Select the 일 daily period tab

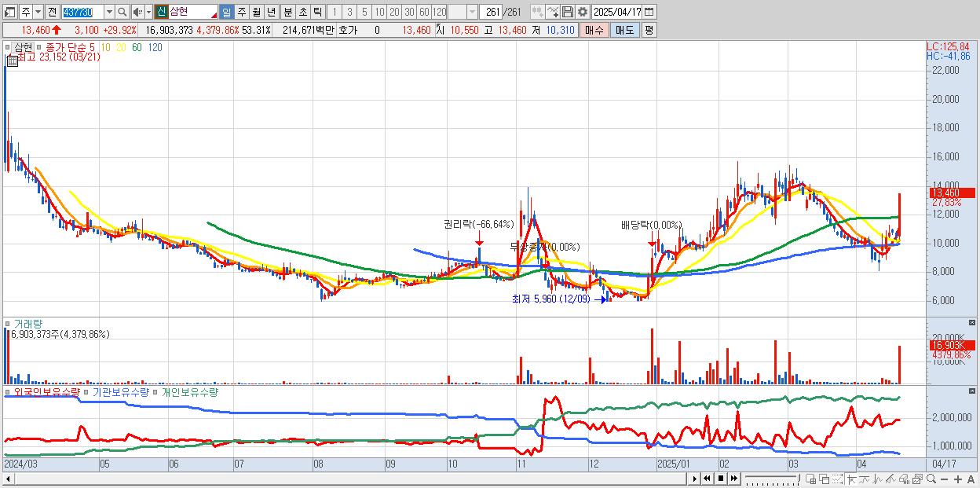click(x=226, y=12)
